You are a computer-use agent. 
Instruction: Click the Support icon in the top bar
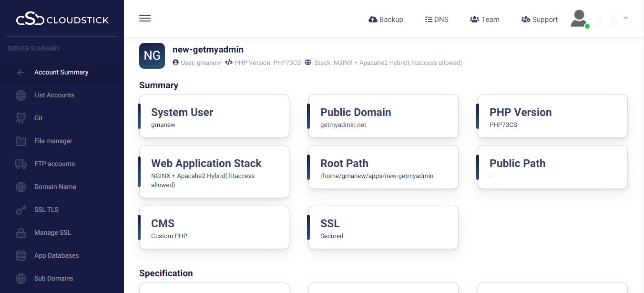pyautogui.click(x=526, y=19)
